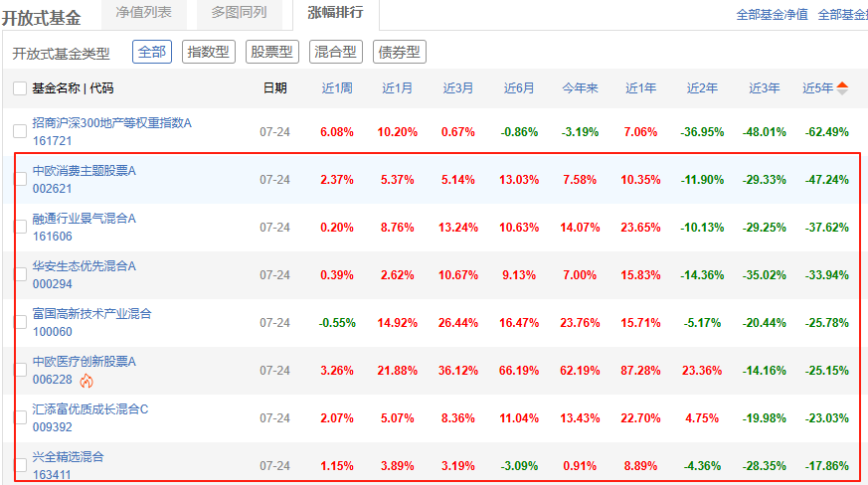Viewport: 868px width, 485px height.
Task: Open fund 中欧消费主题股票A
Action: 85,171
